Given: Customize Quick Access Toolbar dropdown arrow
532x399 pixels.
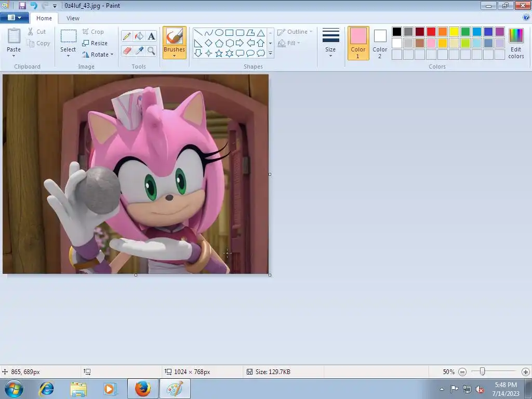Looking at the screenshot, I should pyautogui.click(x=55, y=6).
